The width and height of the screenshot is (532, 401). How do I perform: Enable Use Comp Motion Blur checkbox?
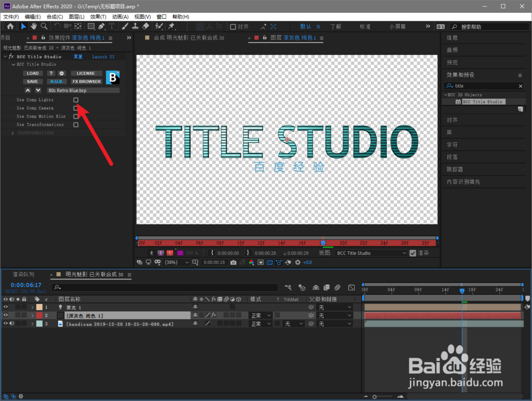click(x=76, y=117)
